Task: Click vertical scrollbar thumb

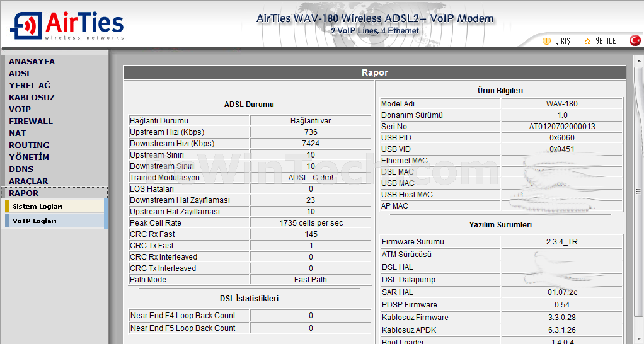Action: 638,192
